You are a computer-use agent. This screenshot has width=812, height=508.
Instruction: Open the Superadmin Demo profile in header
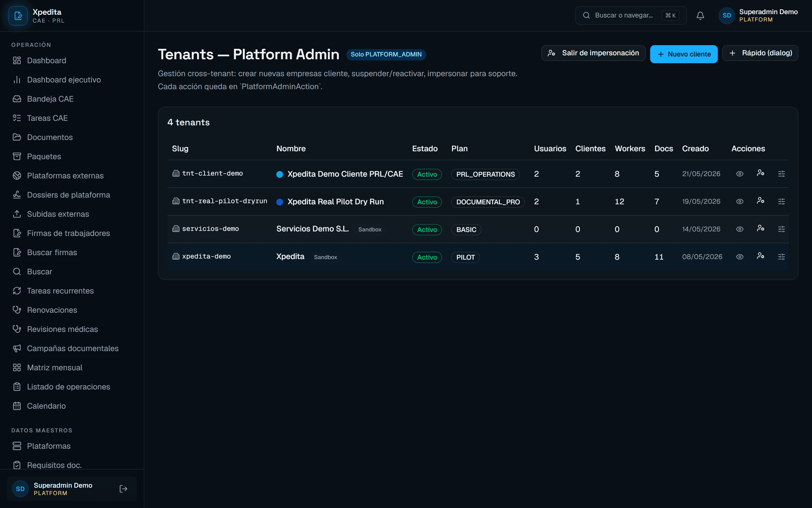click(758, 16)
